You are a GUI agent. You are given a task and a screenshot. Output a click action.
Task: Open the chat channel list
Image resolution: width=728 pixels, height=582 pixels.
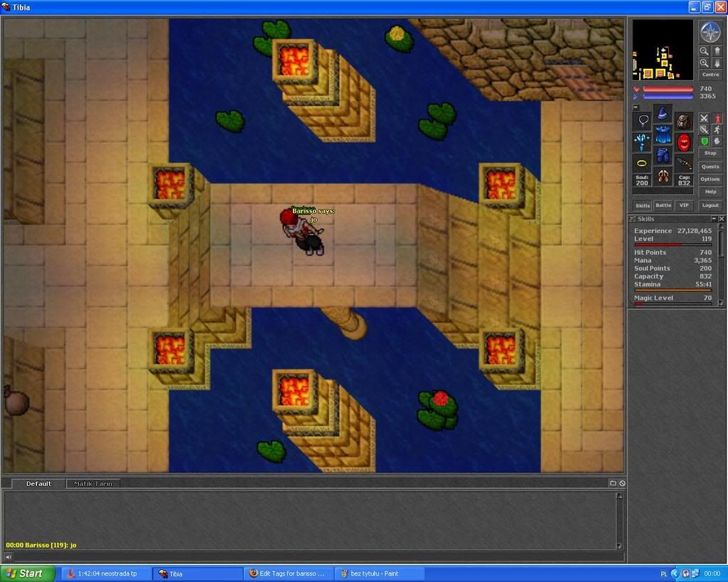(x=613, y=483)
